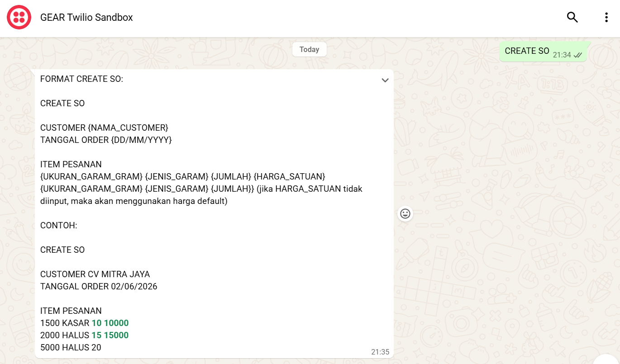
Task: Click the green 10 10000 numbers
Action: click(110, 323)
